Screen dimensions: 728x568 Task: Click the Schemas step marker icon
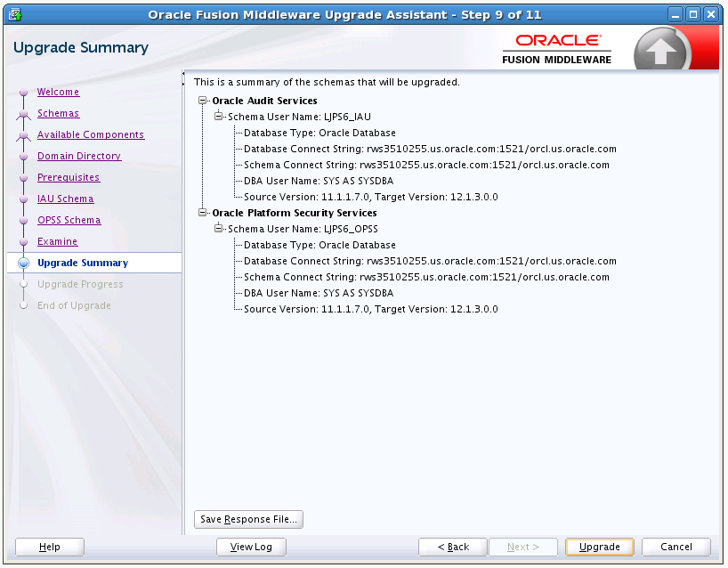(x=23, y=114)
